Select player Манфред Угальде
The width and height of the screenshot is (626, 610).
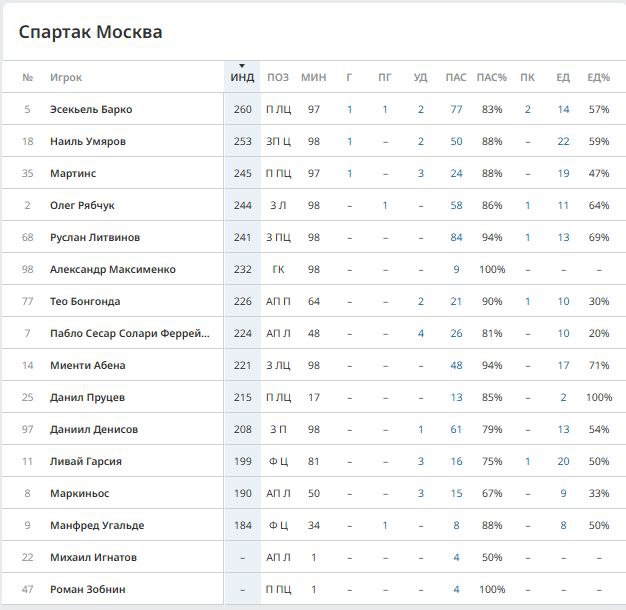click(97, 525)
